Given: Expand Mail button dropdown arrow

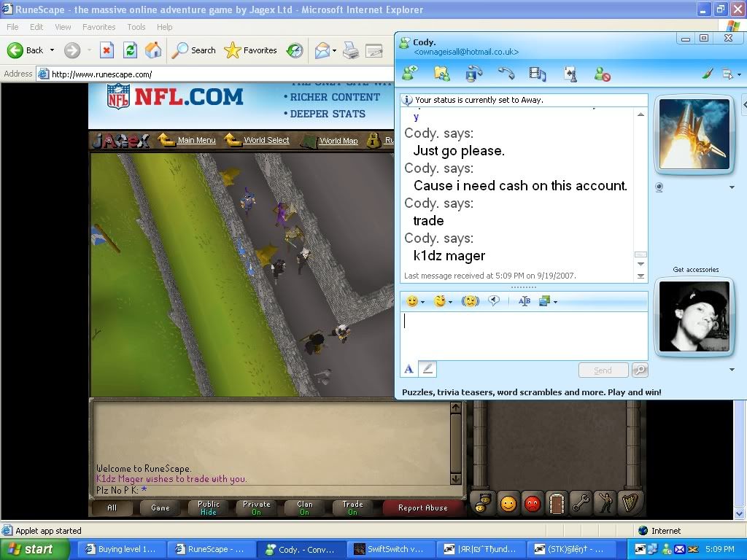Looking at the screenshot, I should click(x=334, y=50).
